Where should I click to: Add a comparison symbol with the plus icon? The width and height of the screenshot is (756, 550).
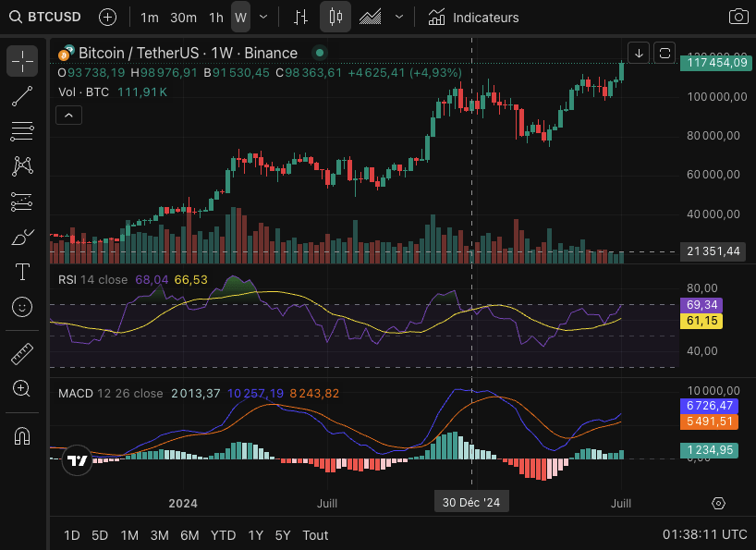point(107,18)
